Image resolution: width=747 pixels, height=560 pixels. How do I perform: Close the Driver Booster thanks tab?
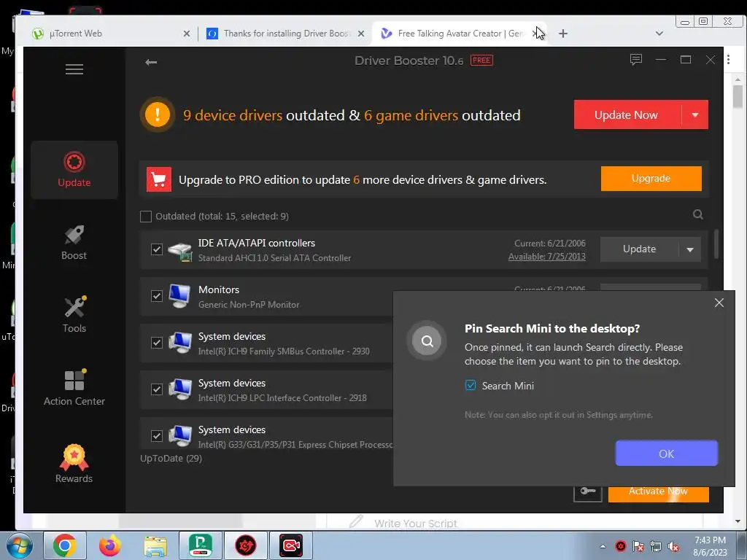coord(361,34)
